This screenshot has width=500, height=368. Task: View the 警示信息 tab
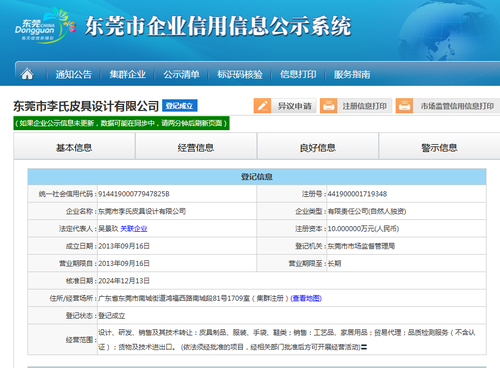(440, 146)
